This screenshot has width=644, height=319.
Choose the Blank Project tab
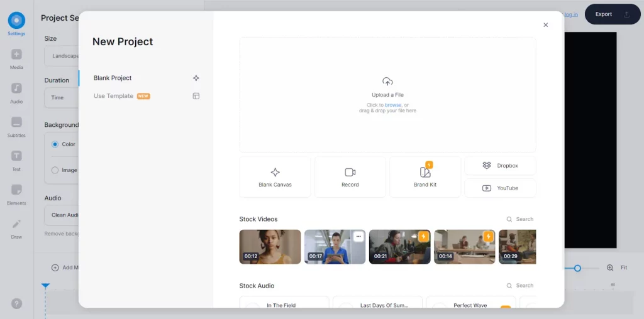113,78
